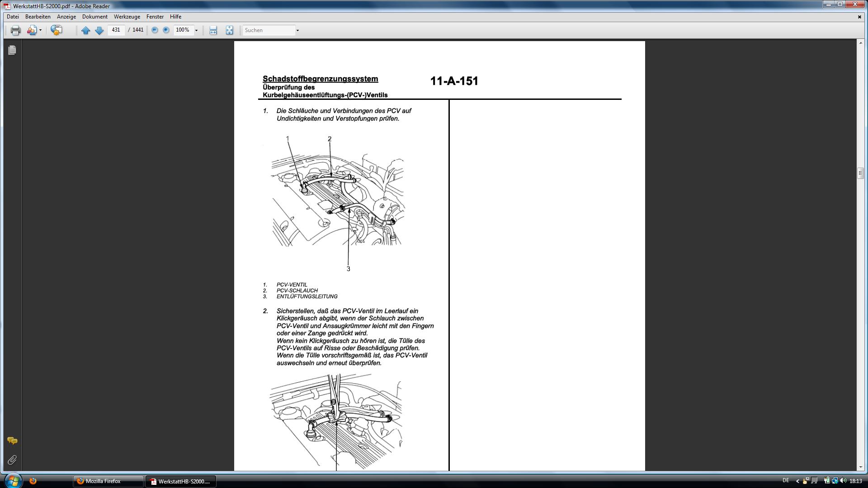Go to next page with down arrow
The image size is (868, 488).
(x=99, y=30)
